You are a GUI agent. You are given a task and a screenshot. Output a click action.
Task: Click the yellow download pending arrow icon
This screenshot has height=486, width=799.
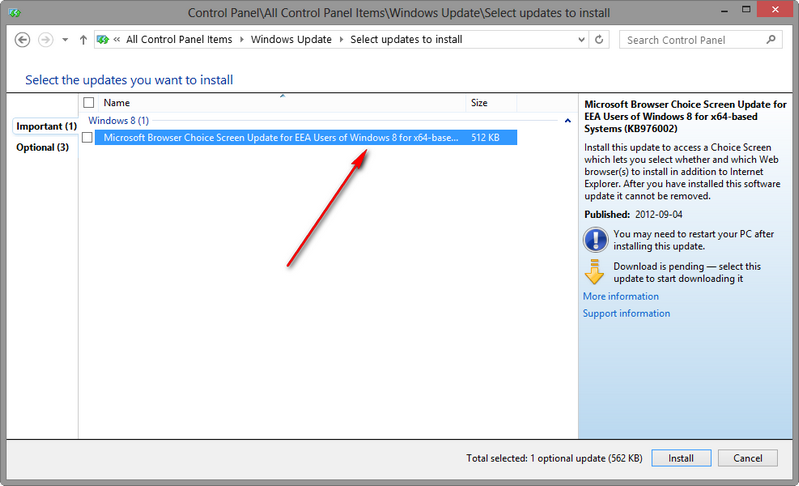point(595,273)
